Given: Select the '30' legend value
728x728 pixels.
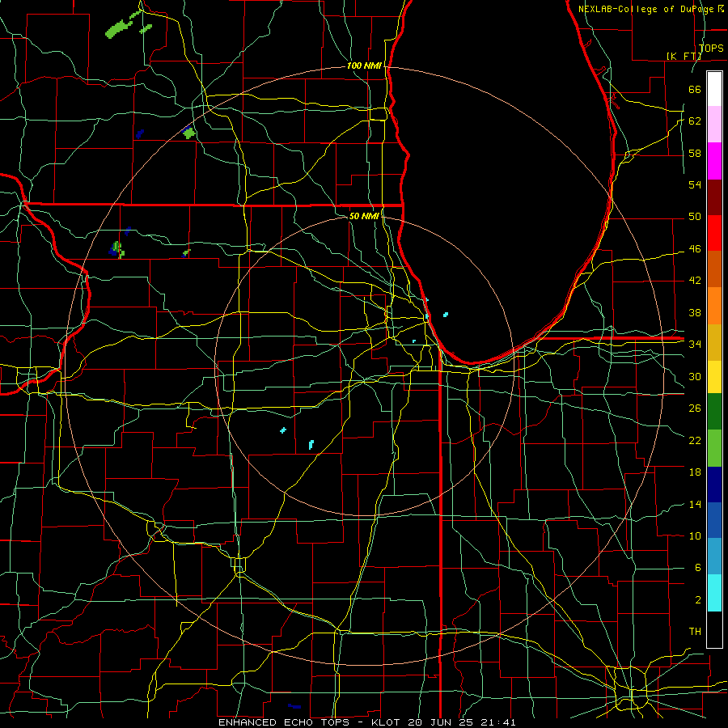Looking at the screenshot, I should point(695,376).
